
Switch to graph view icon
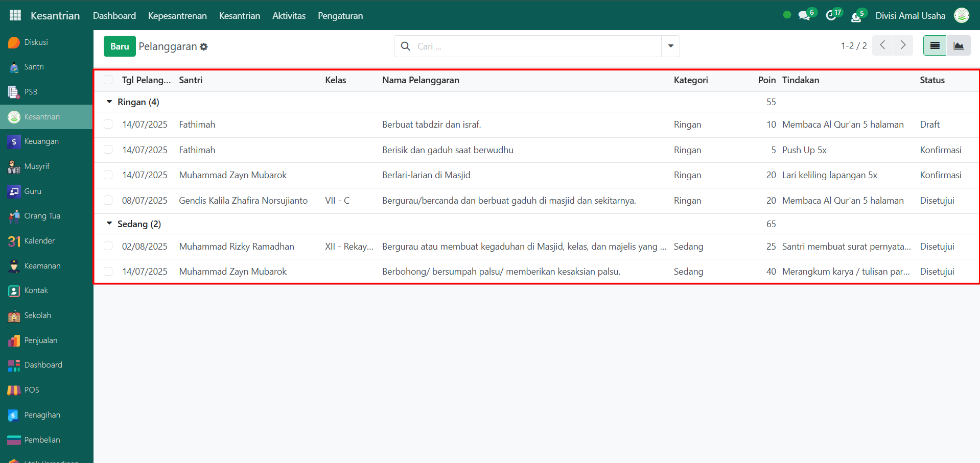click(x=959, y=46)
